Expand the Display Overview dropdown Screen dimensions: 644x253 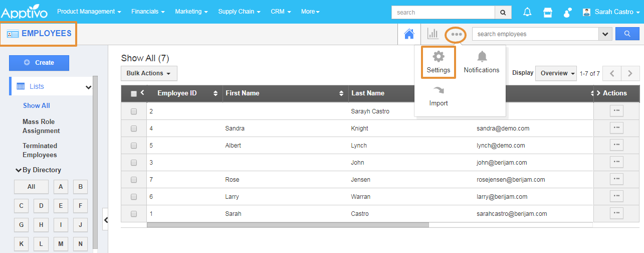pyautogui.click(x=556, y=73)
